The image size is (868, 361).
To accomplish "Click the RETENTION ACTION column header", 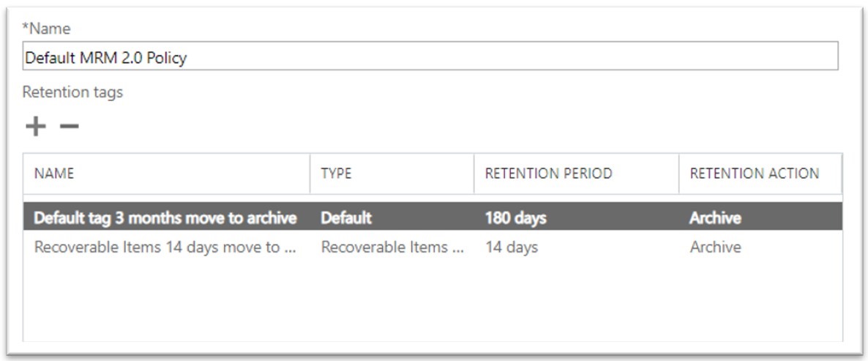I will 754,174.
